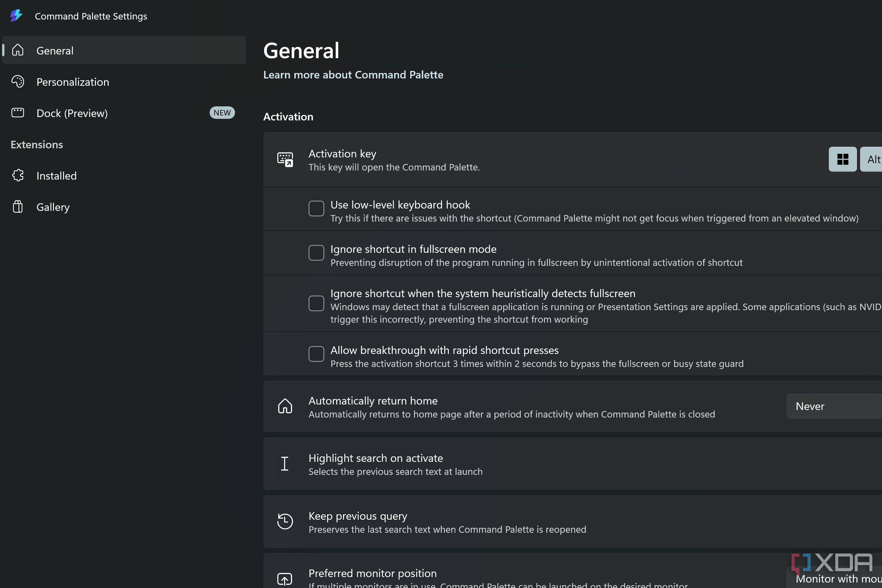This screenshot has width=882, height=588.
Task: Click the Preferred monitor position icon
Action: pyautogui.click(x=285, y=579)
